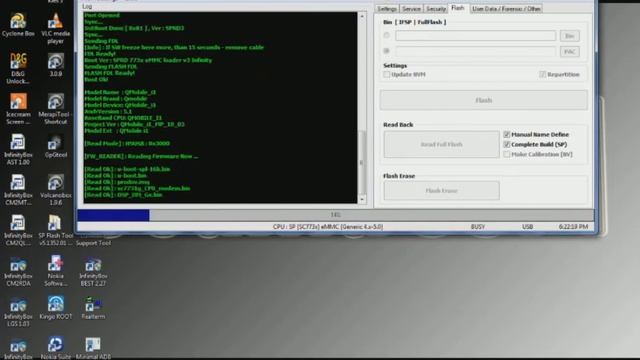The image size is (640, 360).
Task: Open MerapiTool - Shortcut icon
Action: (x=56, y=109)
